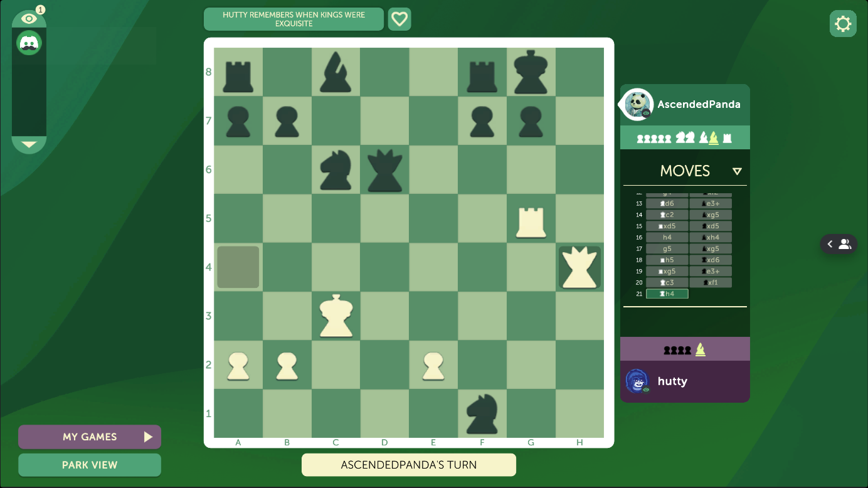Click AscendedPanda player name

[x=699, y=104]
